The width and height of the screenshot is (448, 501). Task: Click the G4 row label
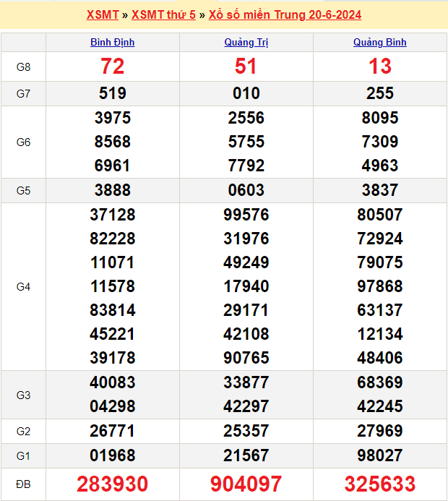[23, 286]
